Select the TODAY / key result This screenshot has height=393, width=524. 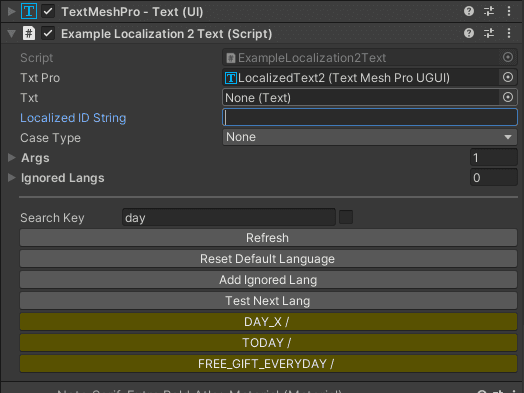[x=268, y=343]
